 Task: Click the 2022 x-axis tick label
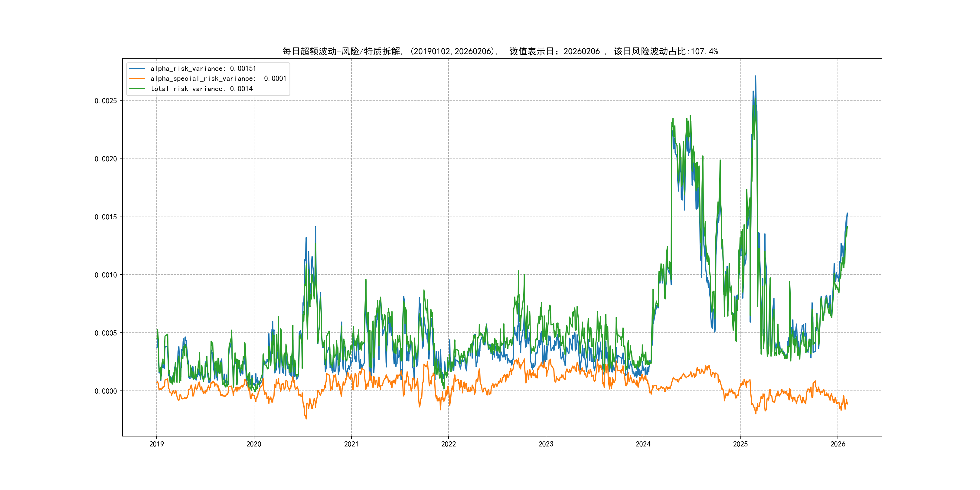point(448,444)
